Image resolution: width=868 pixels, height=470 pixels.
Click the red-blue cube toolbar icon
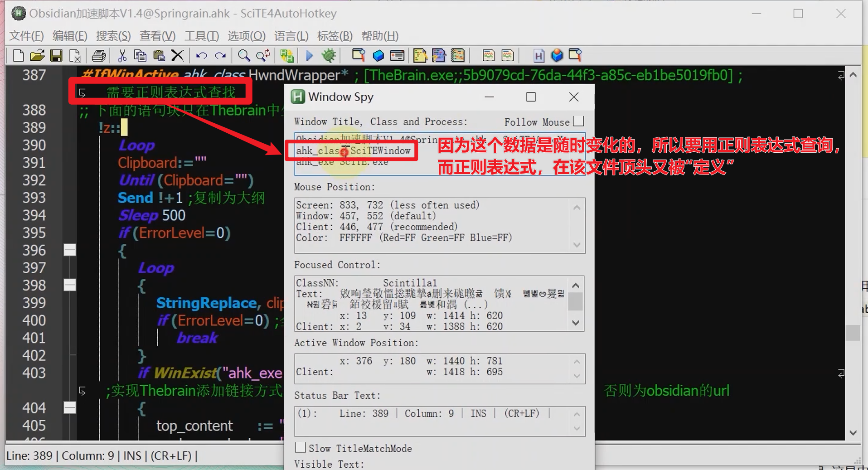(x=557, y=56)
